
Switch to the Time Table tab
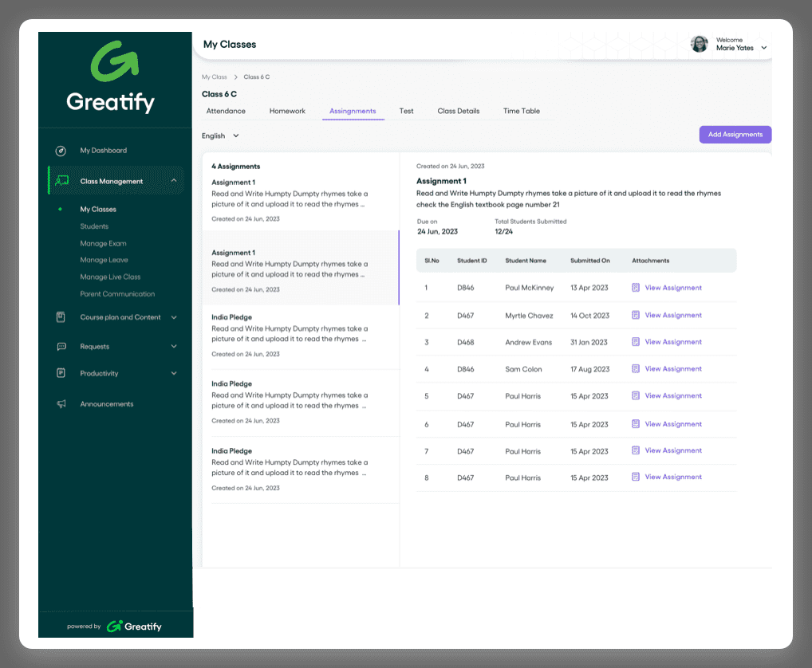tap(521, 111)
